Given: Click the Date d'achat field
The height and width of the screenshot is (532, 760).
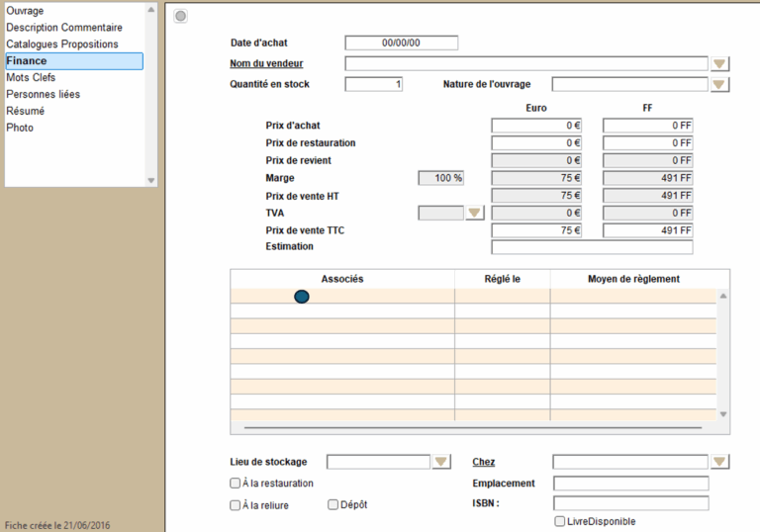Looking at the screenshot, I should click(401, 43).
